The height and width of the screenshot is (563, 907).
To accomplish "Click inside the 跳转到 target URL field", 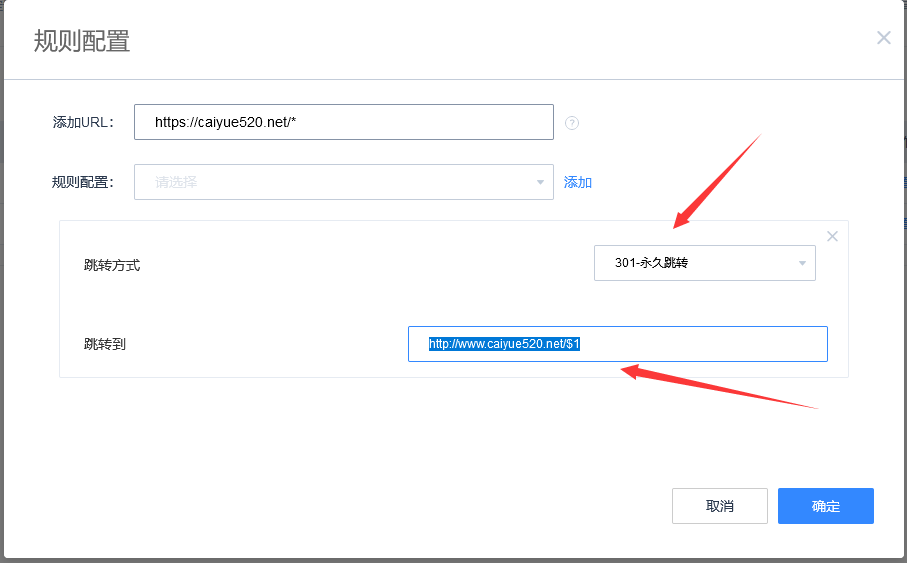I will pyautogui.click(x=700, y=344).
